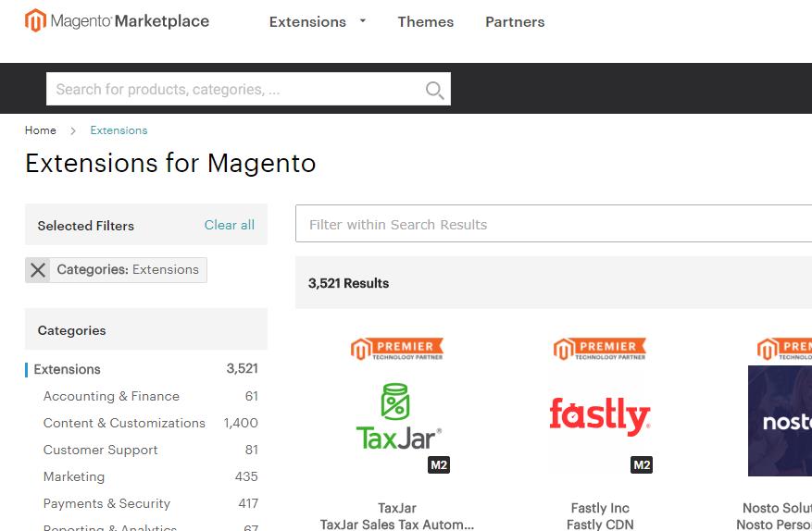
Task: Go to Home breadcrumb
Action: pyautogui.click(x=41, y=130)
